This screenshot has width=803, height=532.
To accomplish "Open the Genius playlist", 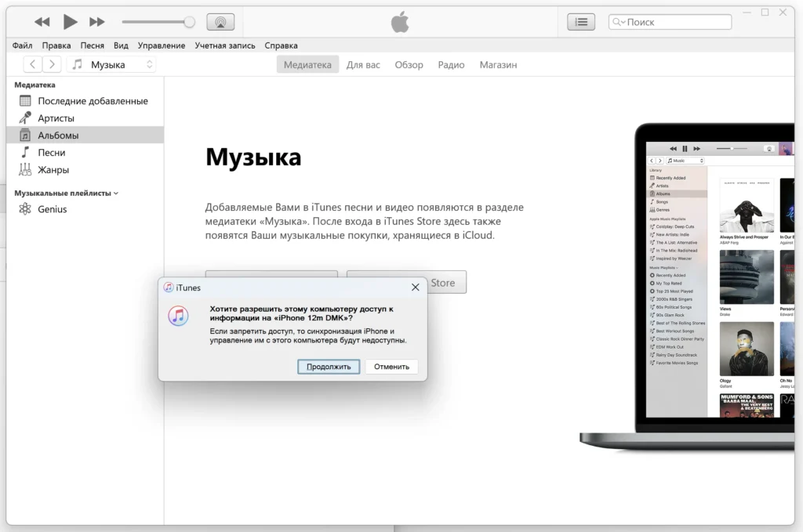I will pyautogui.click(x=85, y=208).
